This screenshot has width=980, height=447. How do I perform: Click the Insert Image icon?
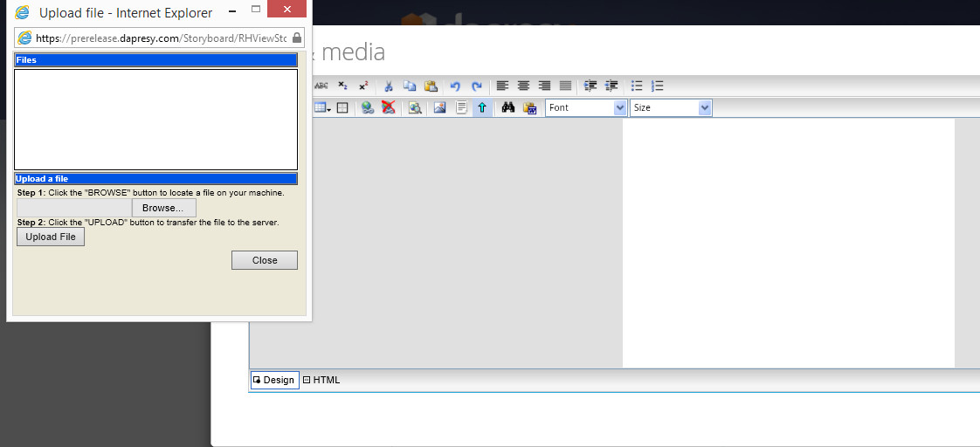click(x=440, y=107)
